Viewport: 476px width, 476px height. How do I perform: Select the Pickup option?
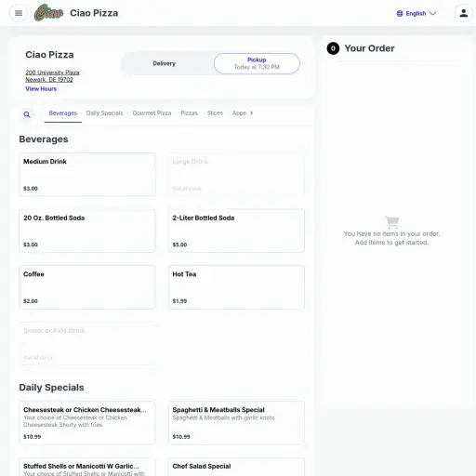point(257,63)
